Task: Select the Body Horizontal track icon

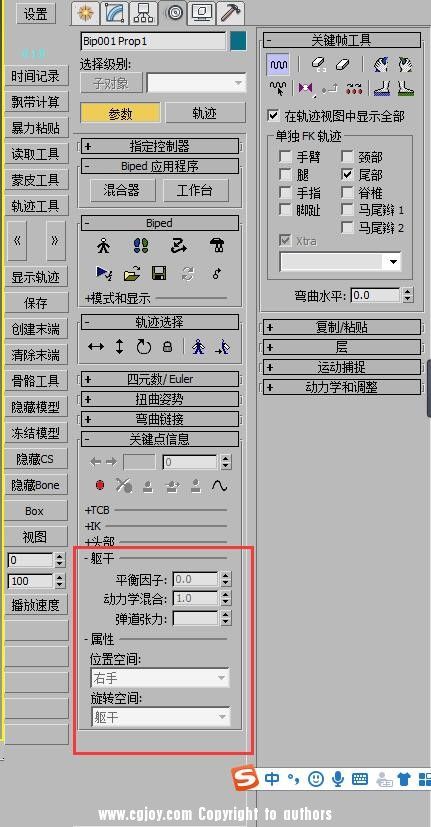Action: click(95, 347)
